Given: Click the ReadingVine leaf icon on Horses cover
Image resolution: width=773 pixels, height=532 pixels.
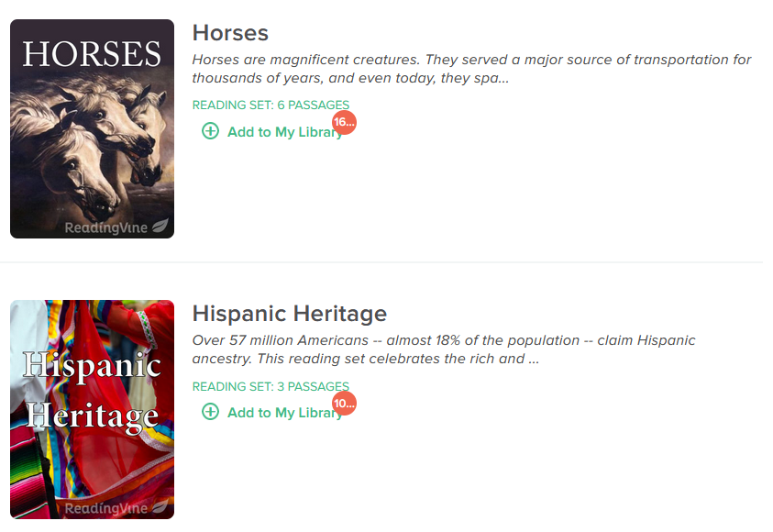Looking at the screenshot, I should pyautogui.click(x=160, y=226).
